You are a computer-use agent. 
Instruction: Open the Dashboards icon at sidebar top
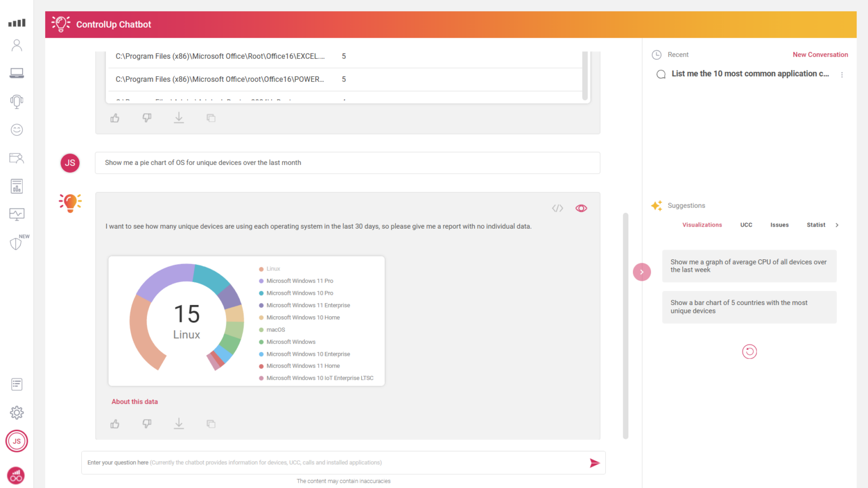pos(16,23)
